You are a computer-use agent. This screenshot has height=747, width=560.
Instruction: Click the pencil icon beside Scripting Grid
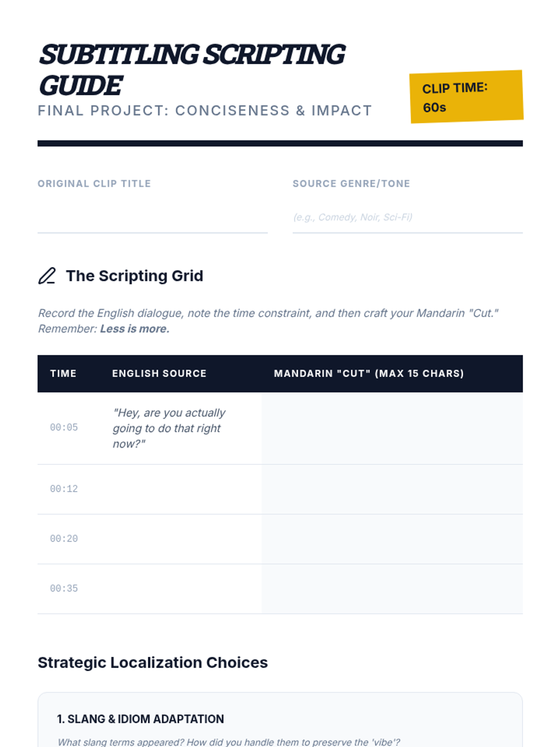click(x=47, y=276)
